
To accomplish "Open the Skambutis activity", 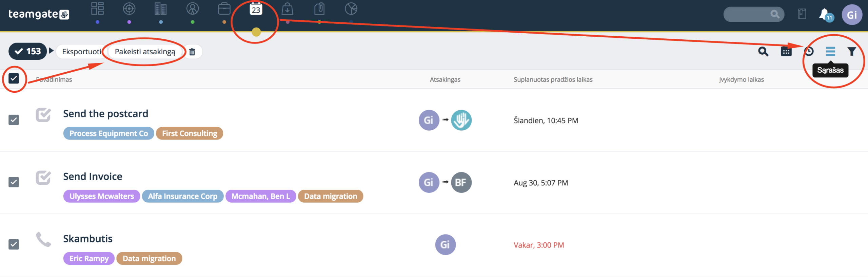I will 88,239.
